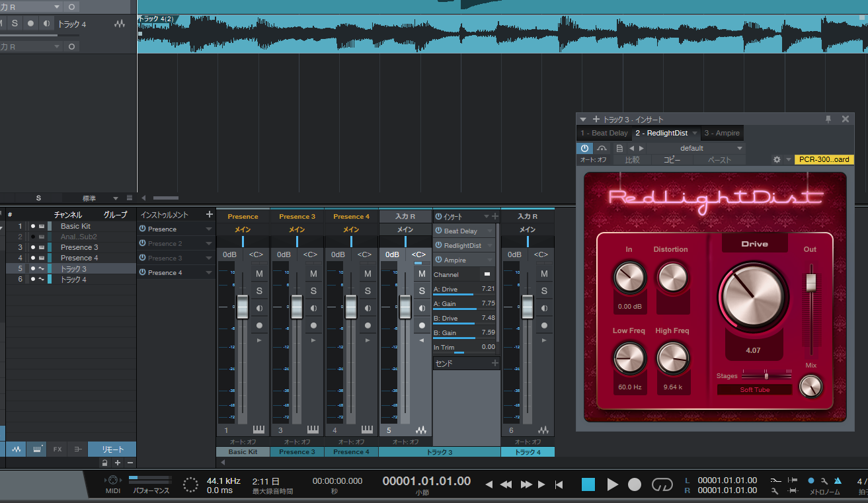Click the Stop button in transport

coord(588,484)
